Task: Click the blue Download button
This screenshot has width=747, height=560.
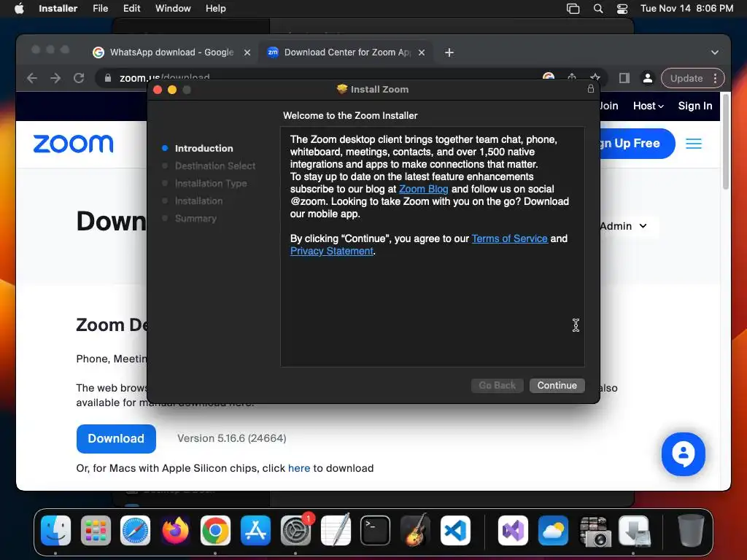Action: click(116, 438)
